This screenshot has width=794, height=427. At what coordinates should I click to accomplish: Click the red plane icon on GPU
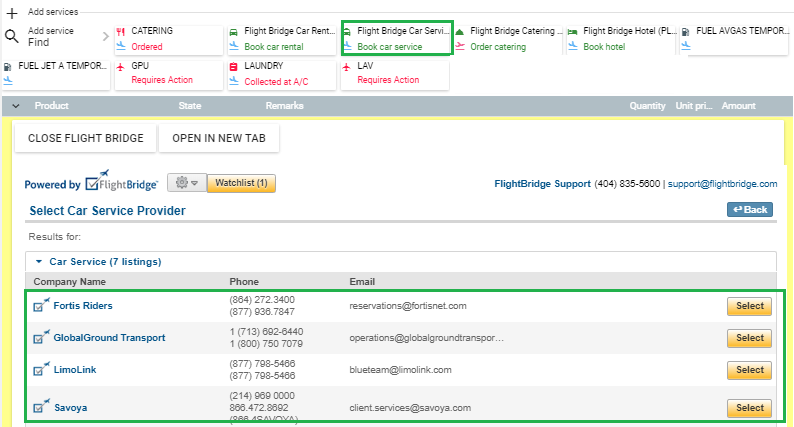click(121, 67)
